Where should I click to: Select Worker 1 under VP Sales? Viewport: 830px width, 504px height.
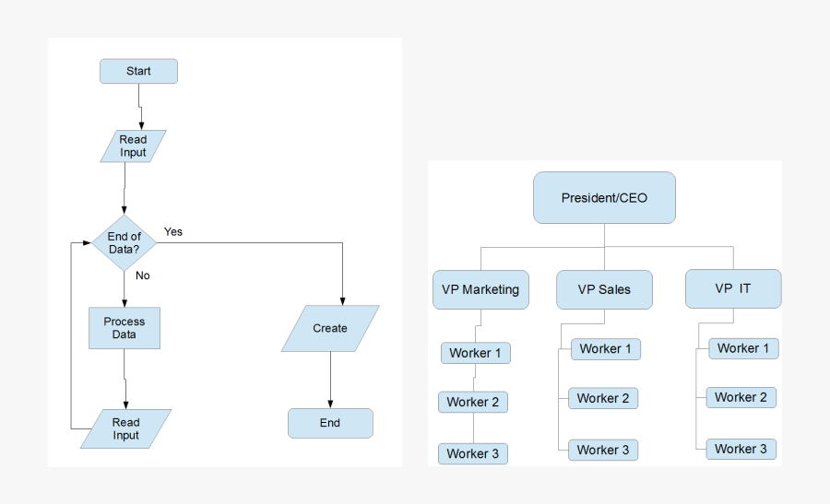click(606, 349)
